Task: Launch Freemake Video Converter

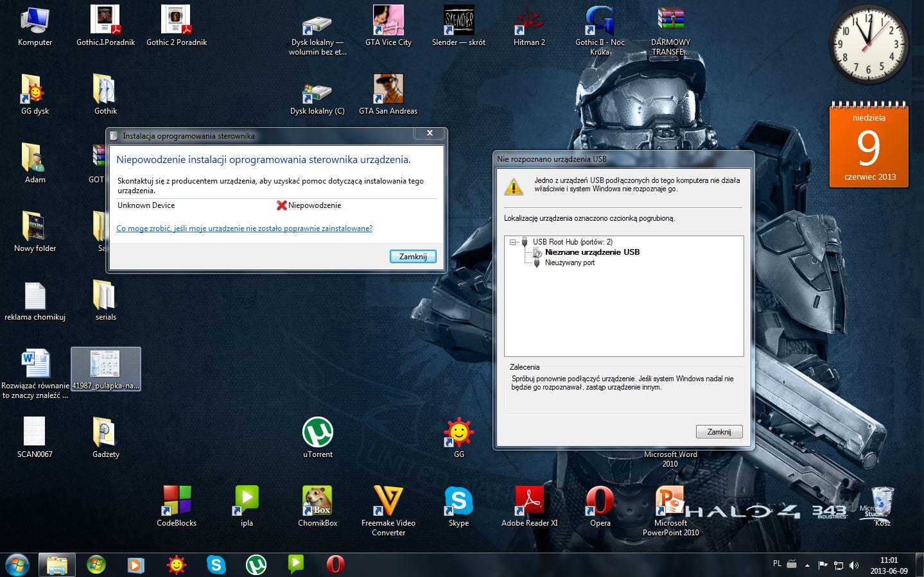Action: tap(388, 511)
